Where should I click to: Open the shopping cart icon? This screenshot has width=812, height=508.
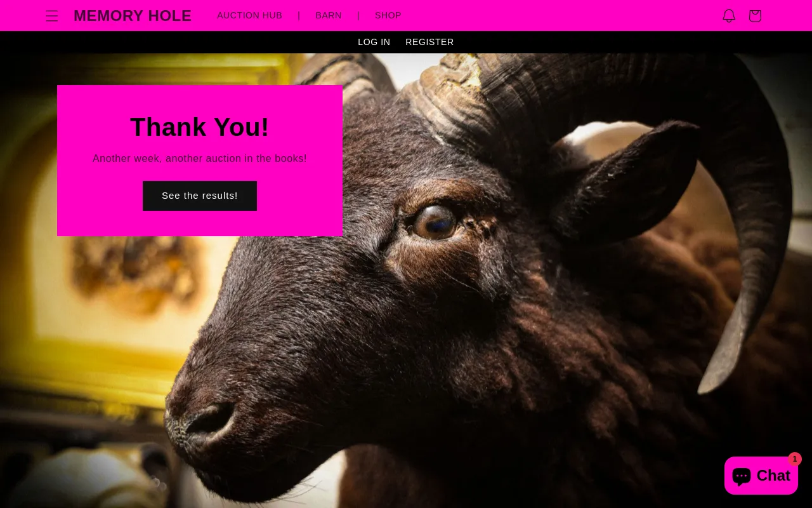click(x=755, y=16)
